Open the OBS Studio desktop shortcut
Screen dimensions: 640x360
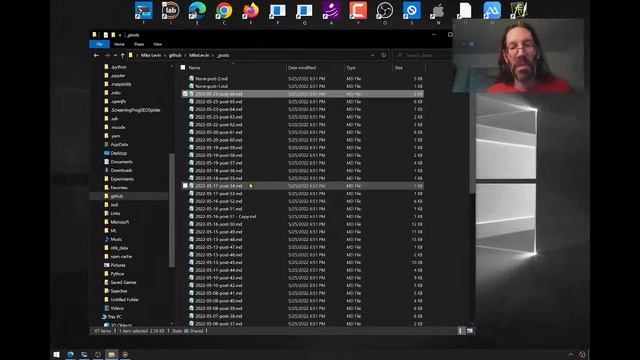(x=384, y=11)
